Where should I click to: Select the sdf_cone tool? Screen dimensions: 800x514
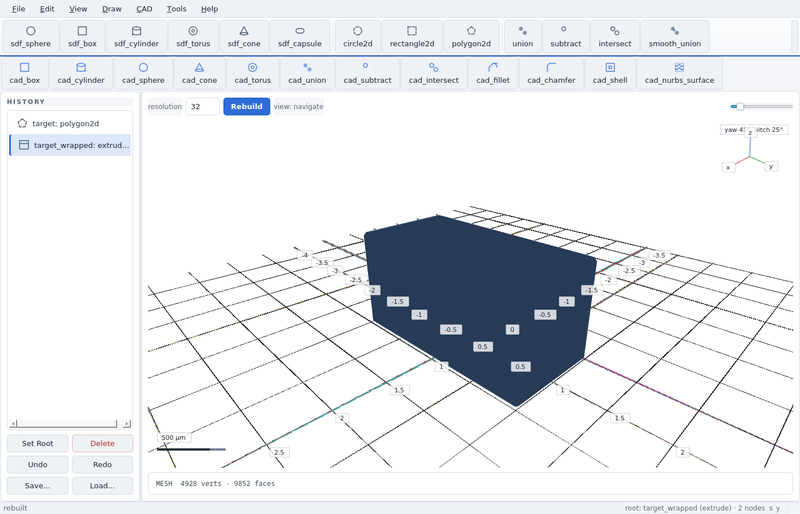pos(244,37)
